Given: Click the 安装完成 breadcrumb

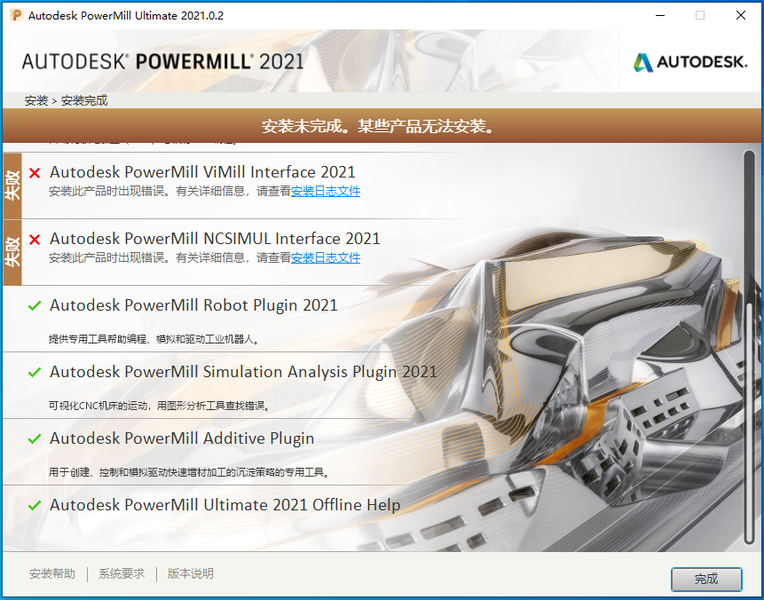Looking at the screenshot, I should (84, 101).
